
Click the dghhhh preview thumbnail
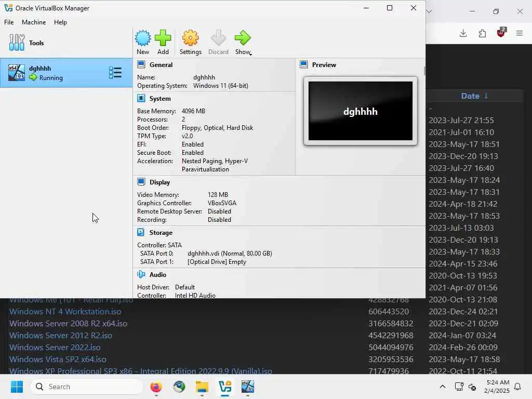pos(361,111)
